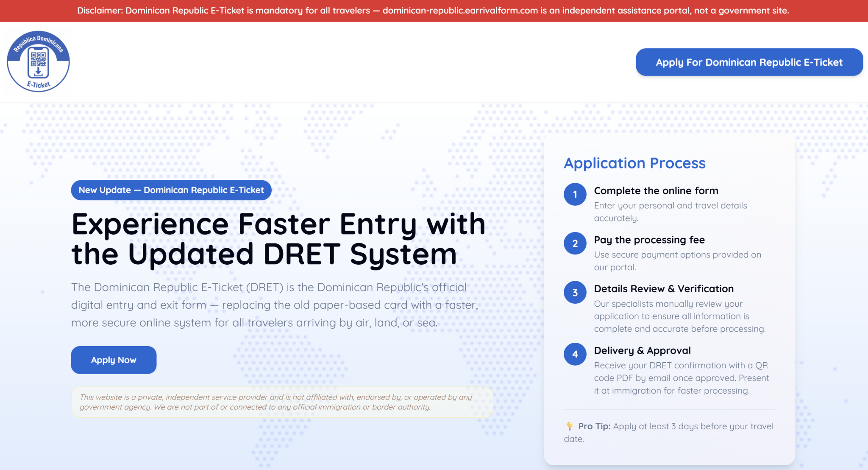Click the red disclaimer banner text
The width and height of the screenshot is (868, 470).
coord(433,11)
